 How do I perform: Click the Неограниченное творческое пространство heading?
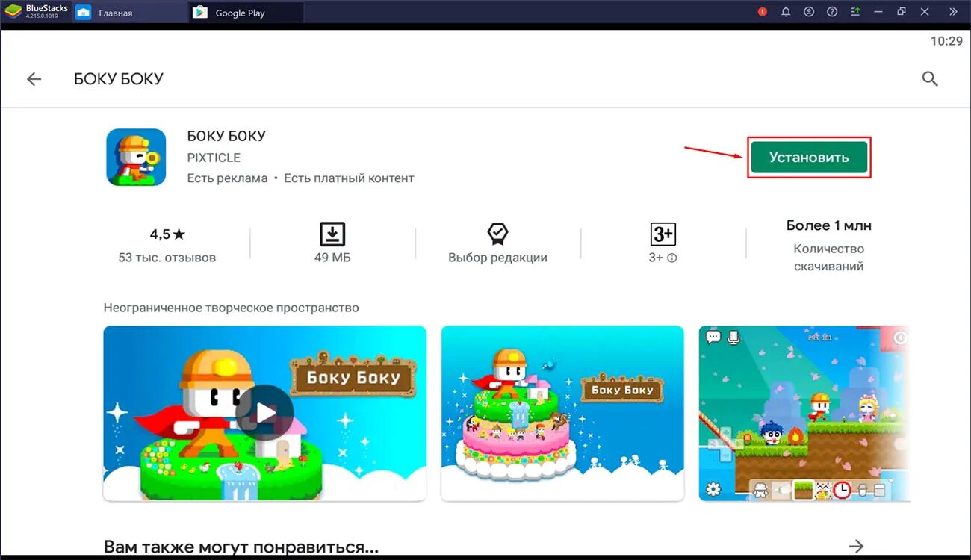[232, 308]
